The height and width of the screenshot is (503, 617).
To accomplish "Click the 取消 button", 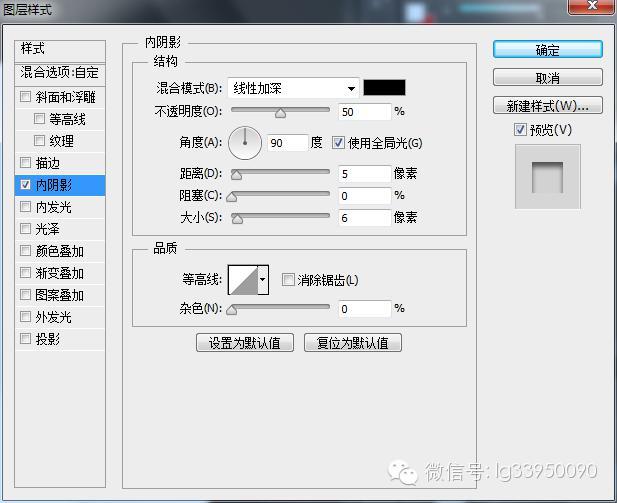I will [547, 78].
